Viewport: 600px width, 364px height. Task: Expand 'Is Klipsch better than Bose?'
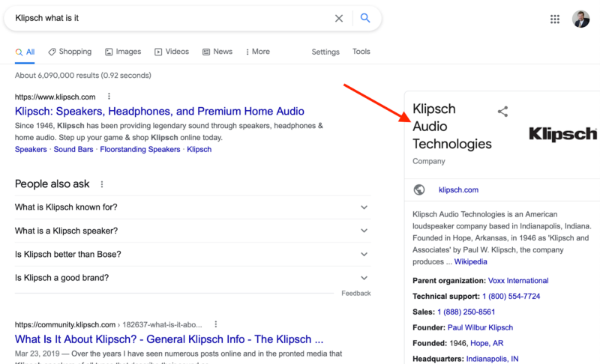click(193, 255)
